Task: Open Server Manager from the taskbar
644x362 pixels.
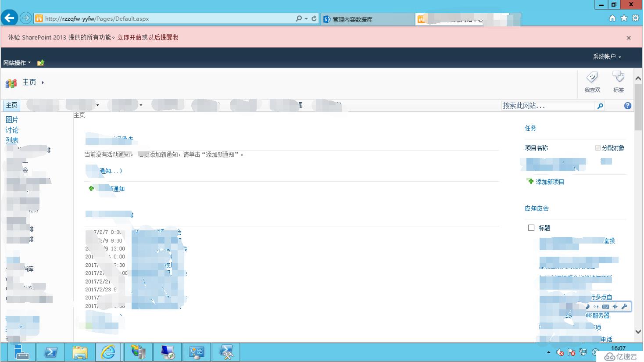Action: coord(21,352)
